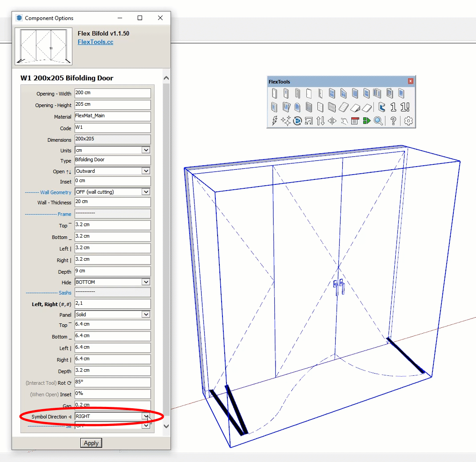Open FlexTools settings gear
476x462 pixels.
click(409, 121)
